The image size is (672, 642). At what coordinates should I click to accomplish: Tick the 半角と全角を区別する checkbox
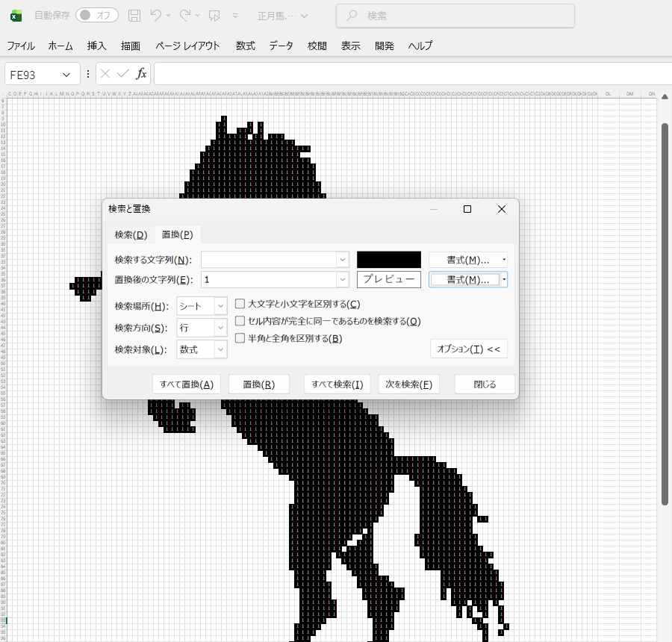click(240, 338)
